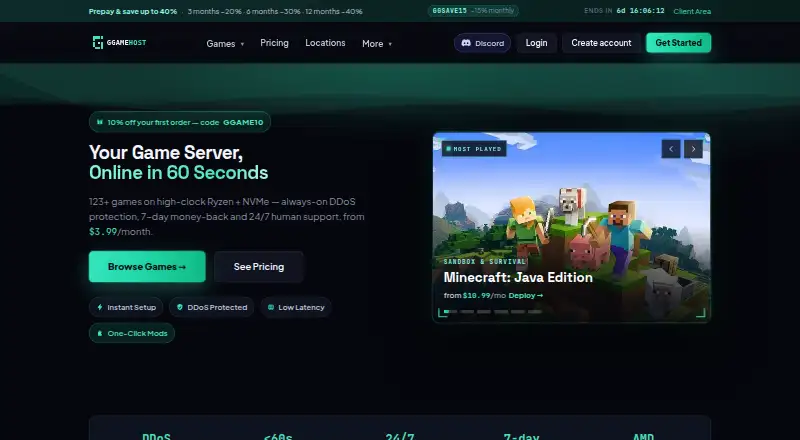Screen dimensions: 800x440
Task: Click the 7-day stat at the bottom
Action: (x=521, y=436)
